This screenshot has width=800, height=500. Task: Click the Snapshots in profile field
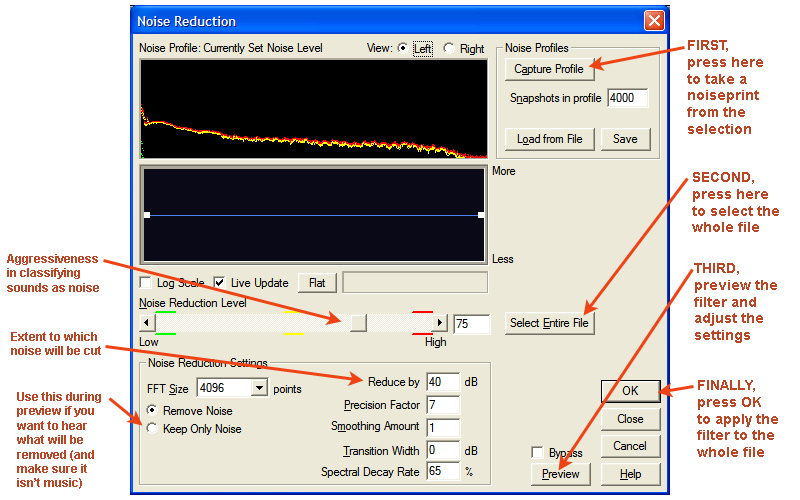627,98
